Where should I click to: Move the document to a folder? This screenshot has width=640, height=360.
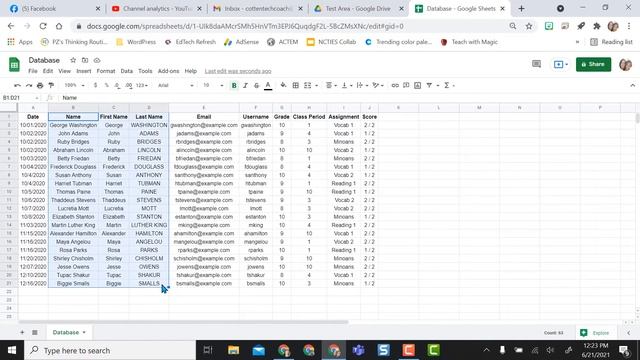pos(85,60)
